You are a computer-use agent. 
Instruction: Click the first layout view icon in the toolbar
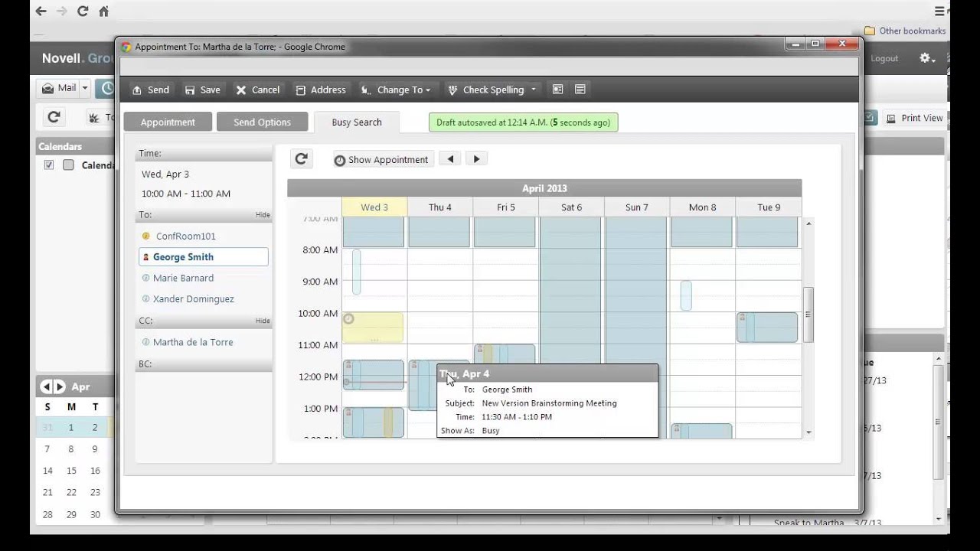point(557,90)
